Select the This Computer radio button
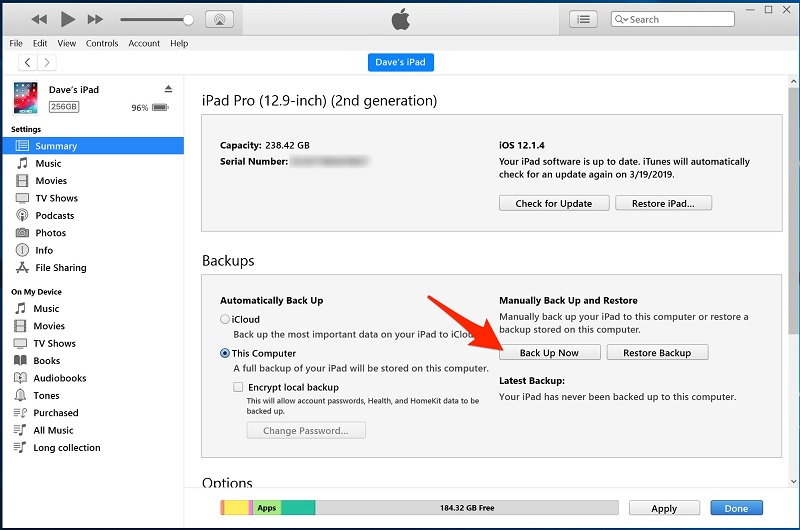 click(x=224, y=353)
